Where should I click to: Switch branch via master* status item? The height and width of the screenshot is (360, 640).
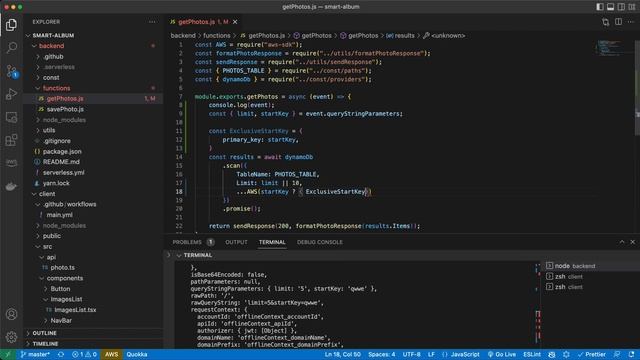pyautogui.click(x=36, y=354)
